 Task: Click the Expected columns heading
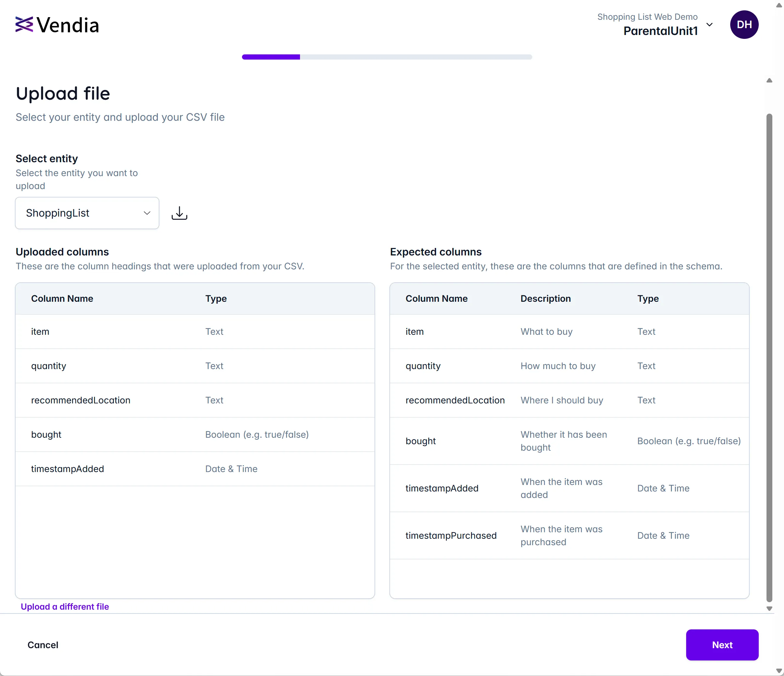[x=436, y=252]
